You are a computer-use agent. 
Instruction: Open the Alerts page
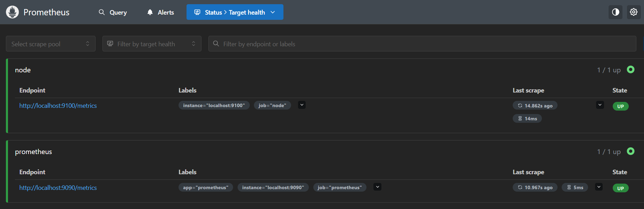pos(160,12)
